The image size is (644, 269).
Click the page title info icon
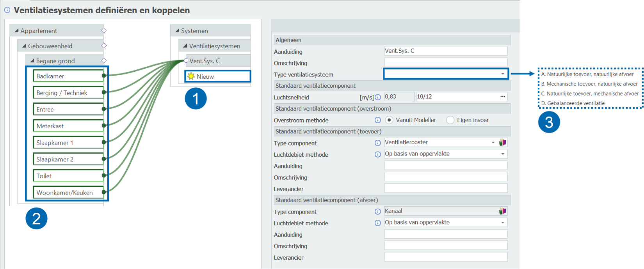point(7,10)
